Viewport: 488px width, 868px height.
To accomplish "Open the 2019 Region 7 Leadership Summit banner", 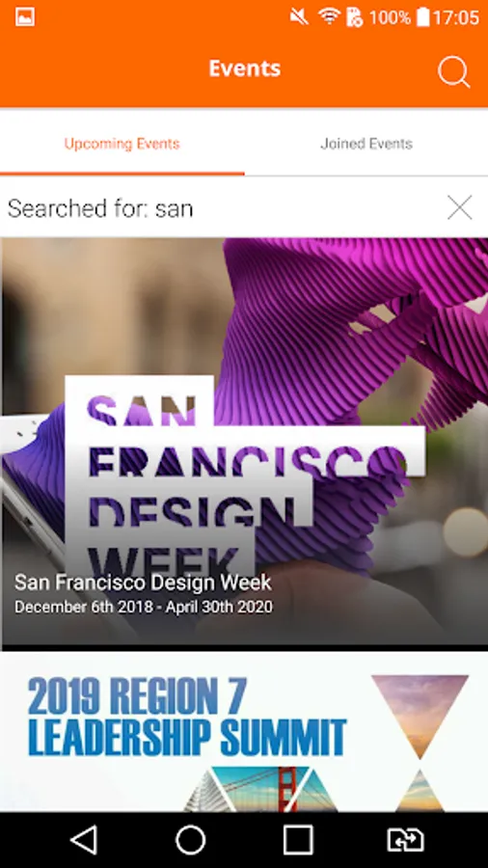I will [244, 732].
